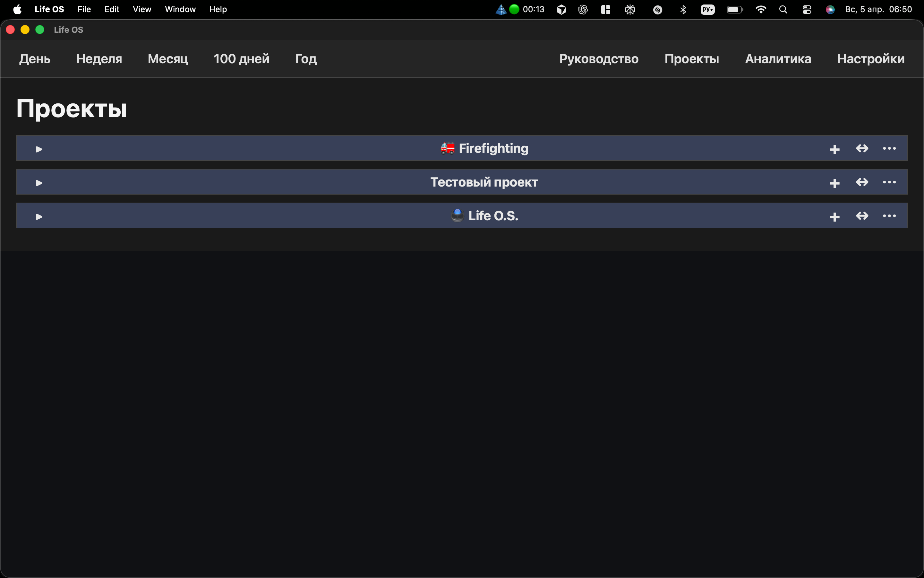Expand the Firefighting project row
Screen dimensions: 924x578
39,149
